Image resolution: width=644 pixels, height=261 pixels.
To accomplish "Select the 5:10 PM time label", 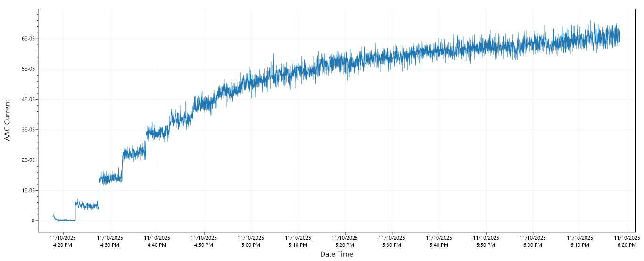I will pyautogui.click(x=298, y=242).
